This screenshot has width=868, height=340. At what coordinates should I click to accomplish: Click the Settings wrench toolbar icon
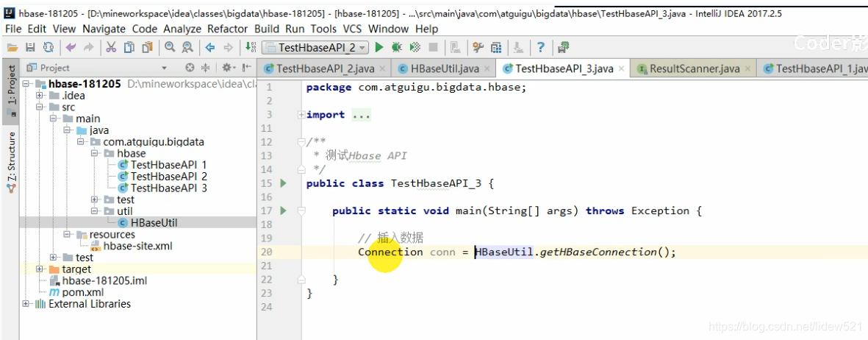click(x=478, y=48)
